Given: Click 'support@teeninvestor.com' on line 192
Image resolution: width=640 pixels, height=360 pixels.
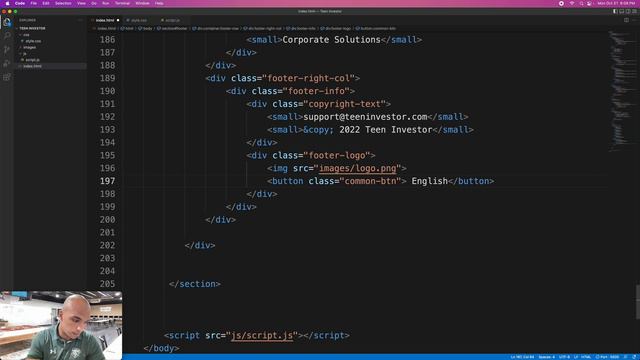Looking at the screenshot, I should [x=365, y=117].
